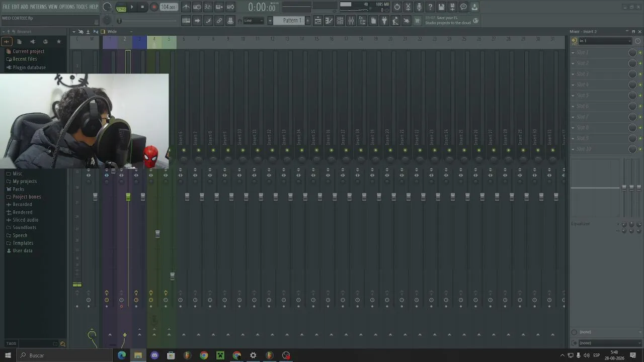
Task: Expand the Plugin database folder
Action: click(x=26, y=67)
